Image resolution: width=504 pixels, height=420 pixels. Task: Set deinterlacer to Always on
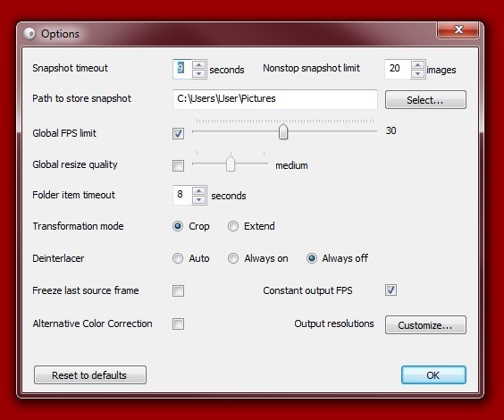233,258
